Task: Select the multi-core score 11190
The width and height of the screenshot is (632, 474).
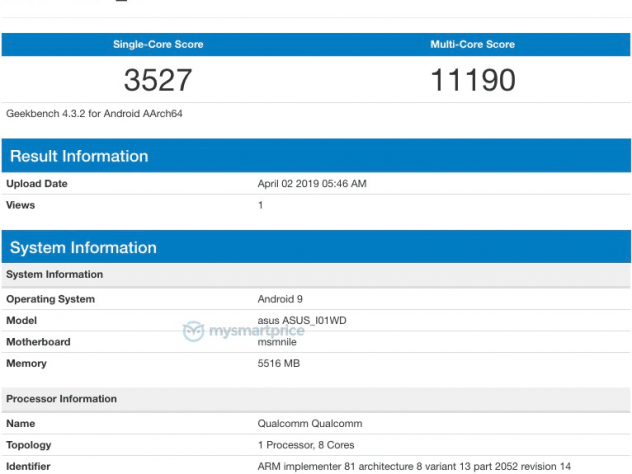Action: pos(473,80)
